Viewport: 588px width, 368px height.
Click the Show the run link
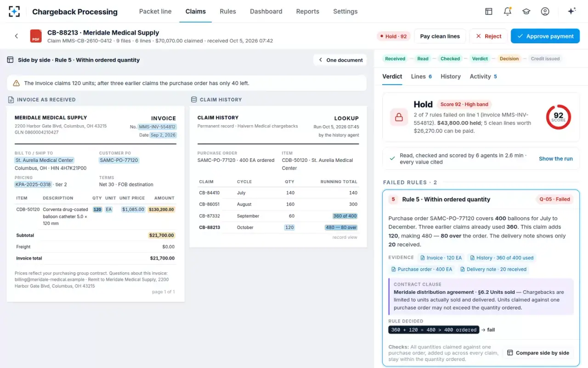pos(556,159)
